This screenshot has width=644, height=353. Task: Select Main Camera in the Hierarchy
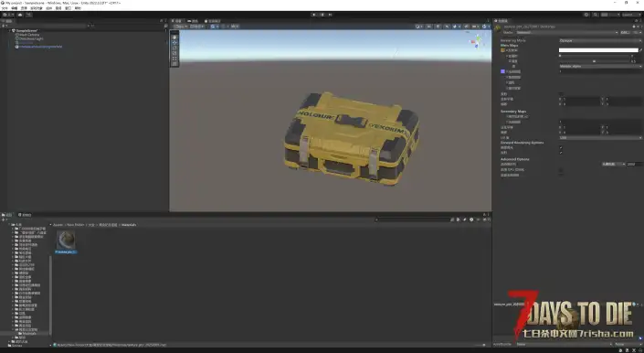28,35
